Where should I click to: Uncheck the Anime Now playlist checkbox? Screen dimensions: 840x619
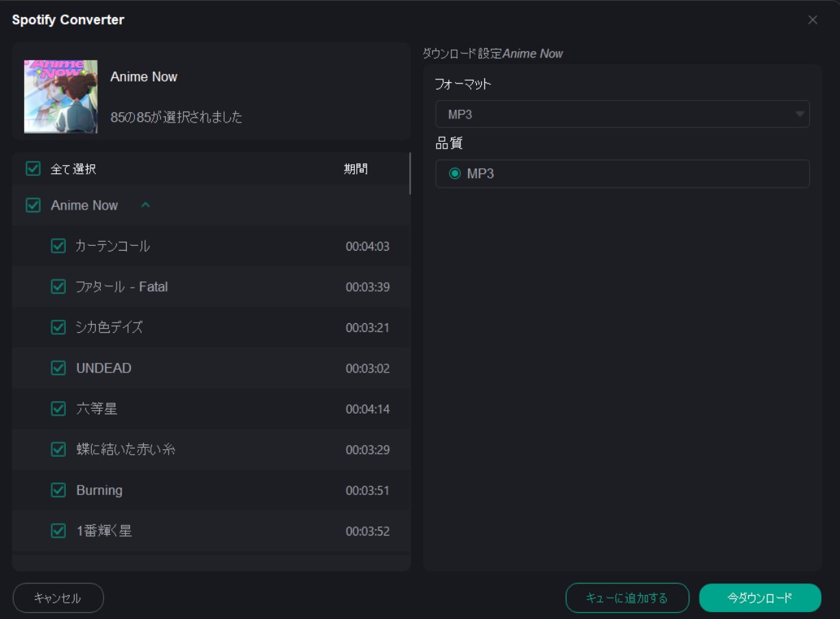pyautogui.click(x=33, y=205)
